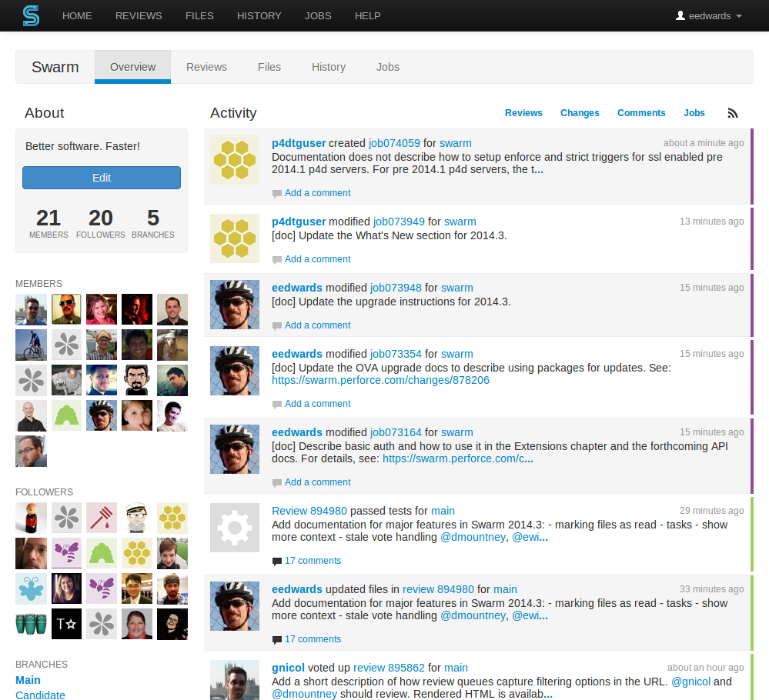Image resolution: width=769 pixels, height=700 pixels.
Task: Open job073354 link
Action: click(x=396, y=354)
